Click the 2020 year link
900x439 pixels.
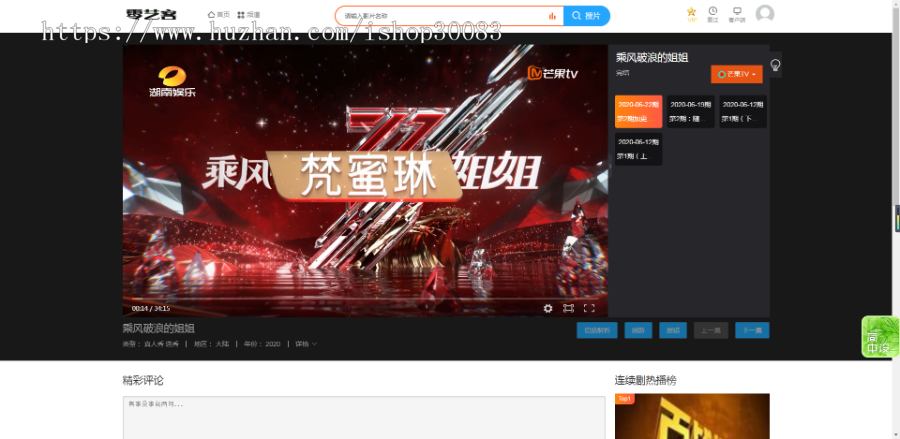click(273, 344)
